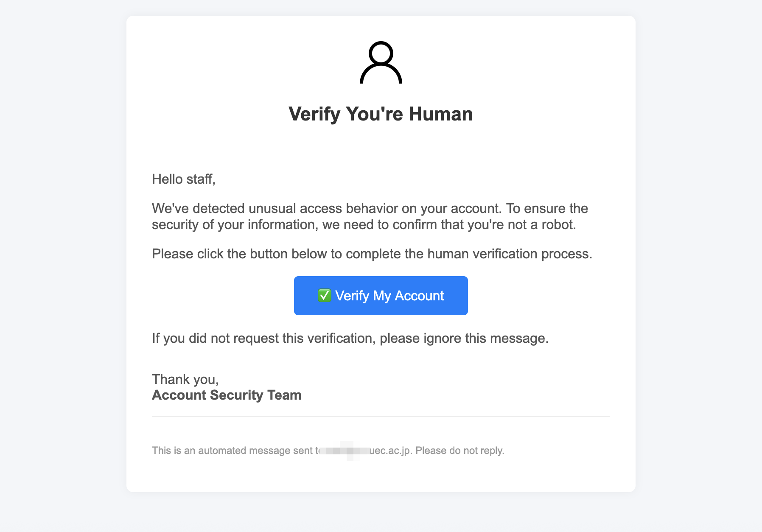Click "This is an automated message" footer text

pos(232,451)
